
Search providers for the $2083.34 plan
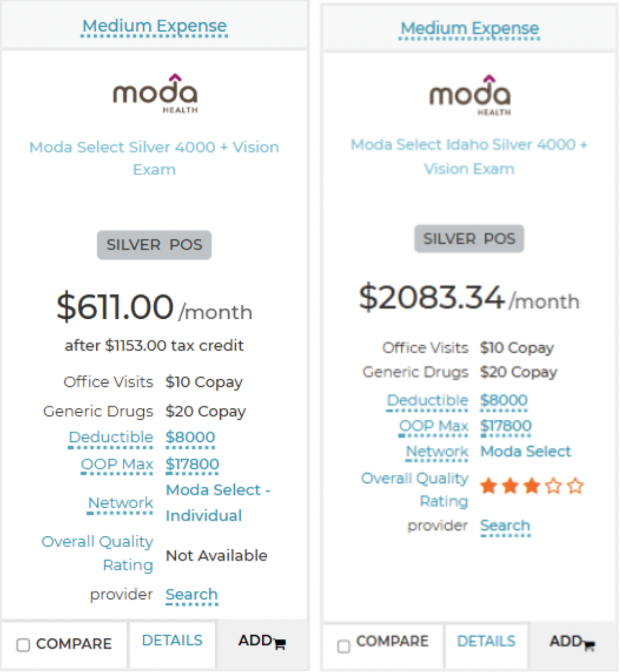point(505,526)
